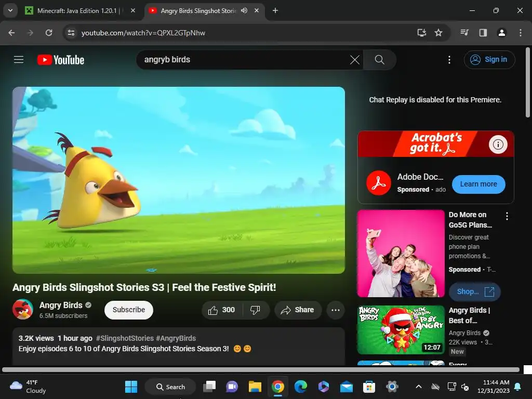Click the horizontal page scrollbar
The image size is (532, 399).
click(x=261, y=369)
